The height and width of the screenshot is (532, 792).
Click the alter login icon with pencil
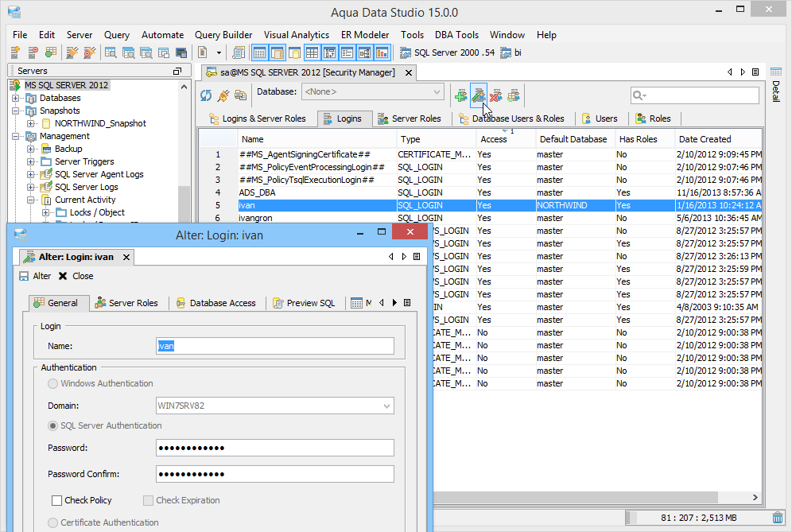click(478, 95)
